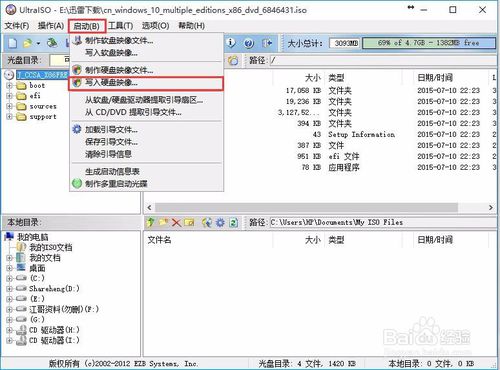Expand the boot folder in disc tree
500x370 pixels.
[x=9, y=86]
